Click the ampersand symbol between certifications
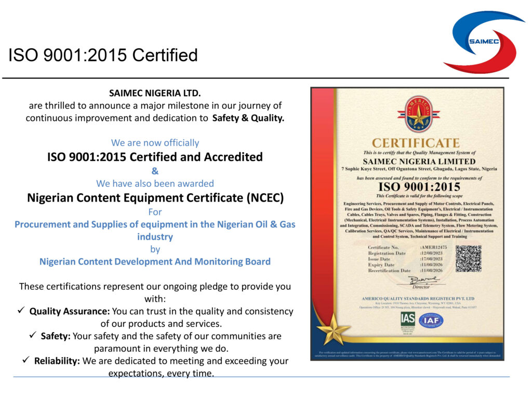Screen dimensions: 532x399 (155, 171)
